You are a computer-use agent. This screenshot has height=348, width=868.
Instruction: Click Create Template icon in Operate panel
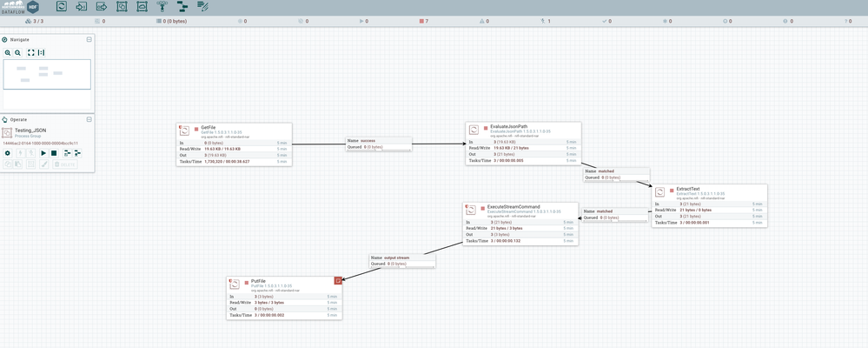(x=68, y=153)
